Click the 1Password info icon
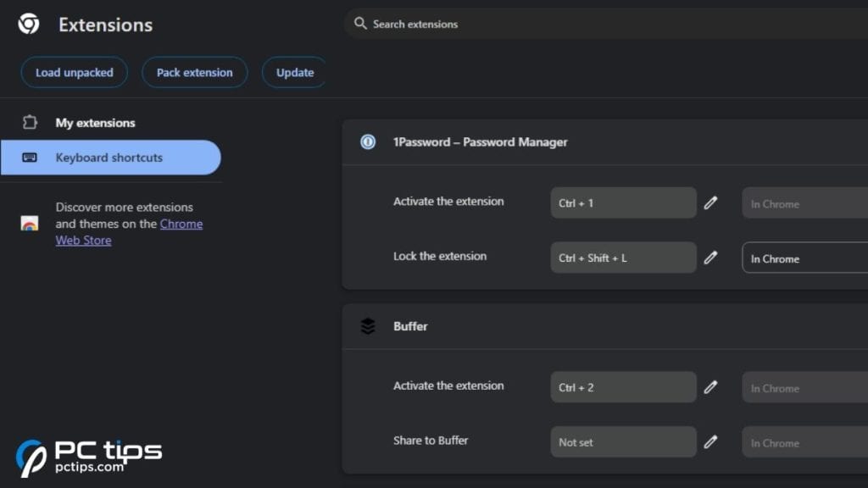The width and height of the screenshot is (868, 488). 366,142
